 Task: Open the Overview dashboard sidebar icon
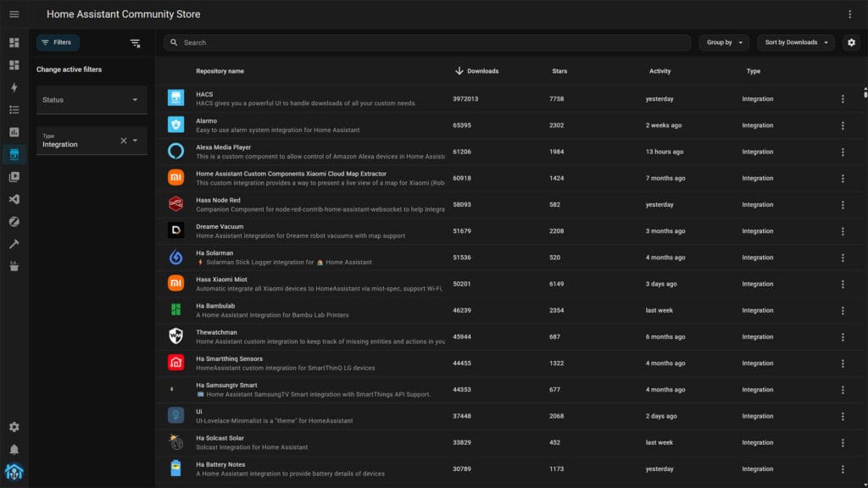coord(14,42)
